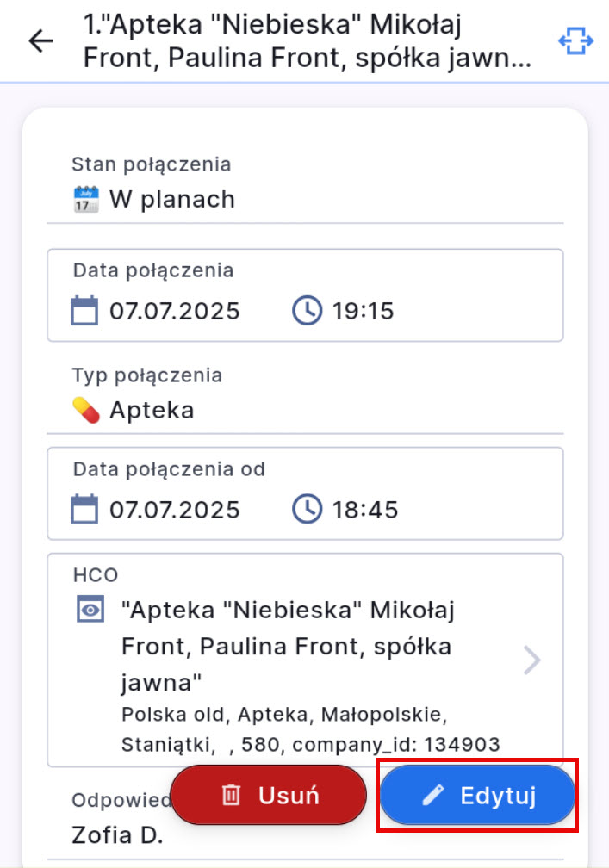Click the Zofia D. responsible person field

pos(117,834)
